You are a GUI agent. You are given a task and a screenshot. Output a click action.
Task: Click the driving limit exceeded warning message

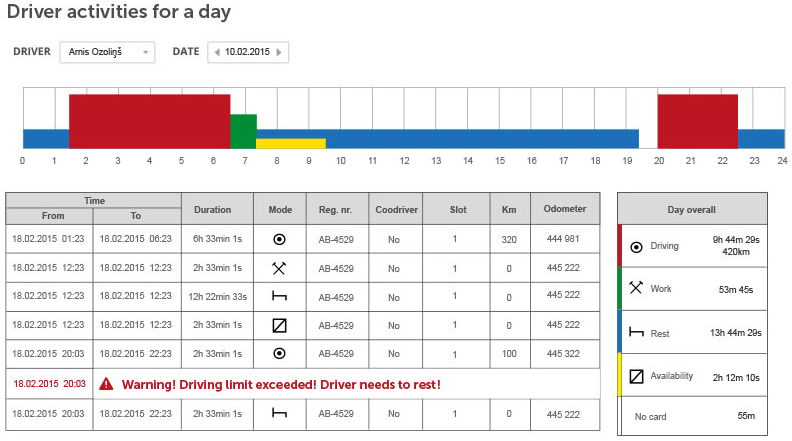tap(281, 384)
